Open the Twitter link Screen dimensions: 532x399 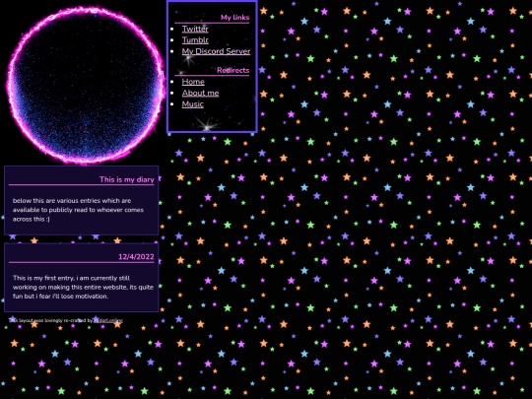click(x=195, y=29)
